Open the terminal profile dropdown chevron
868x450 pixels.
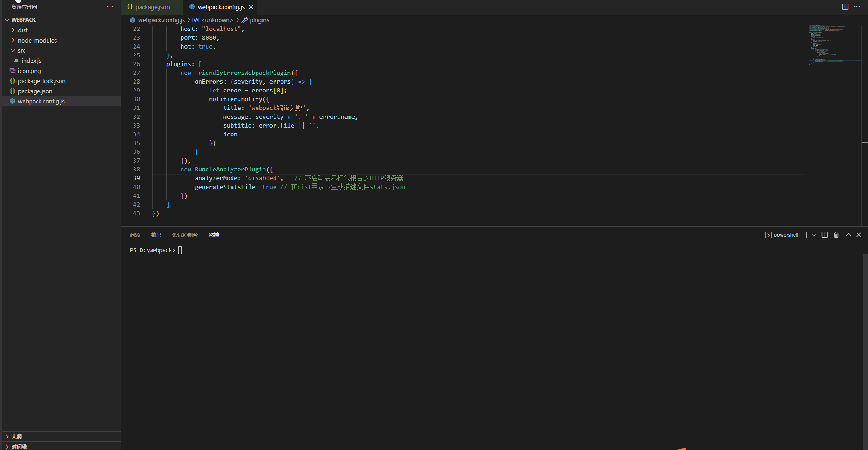coord(813,235)
